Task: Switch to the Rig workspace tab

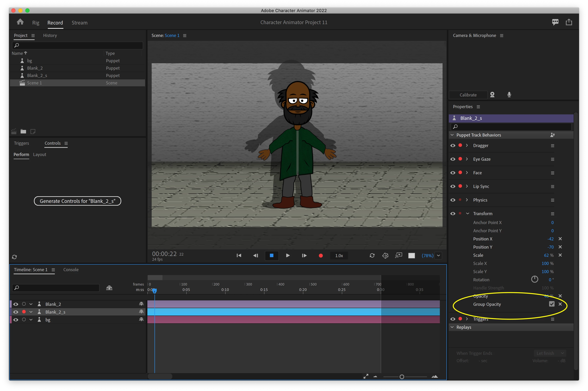Action: click(36, 23)
